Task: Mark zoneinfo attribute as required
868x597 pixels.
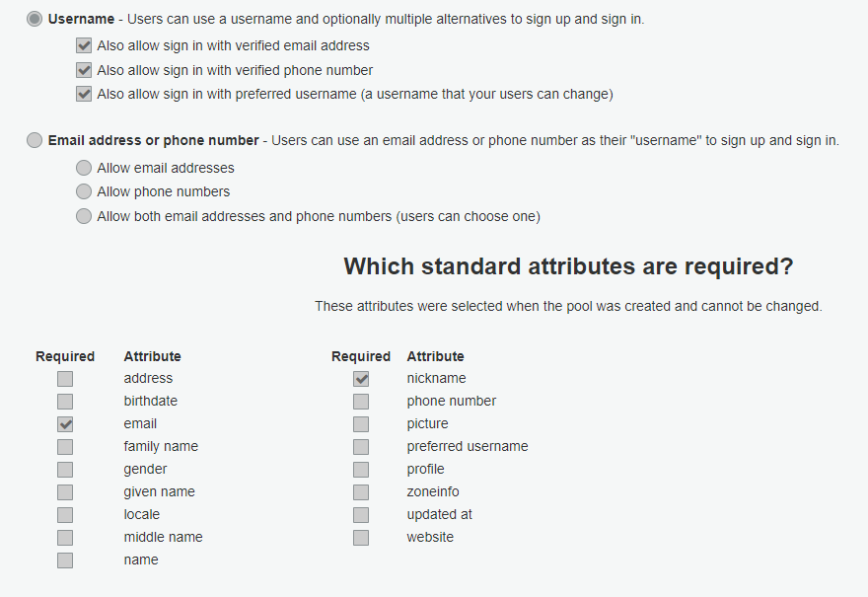Action: [x=361, y=492]
